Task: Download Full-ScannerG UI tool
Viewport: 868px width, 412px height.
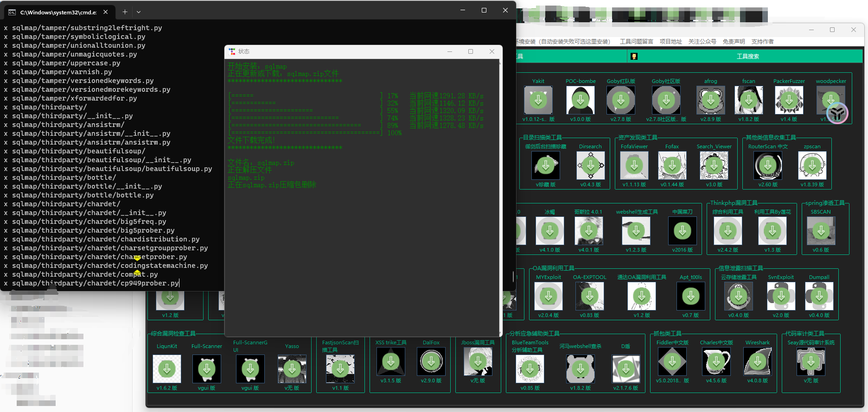Action: pyautogui.click(x=250, y=369)
